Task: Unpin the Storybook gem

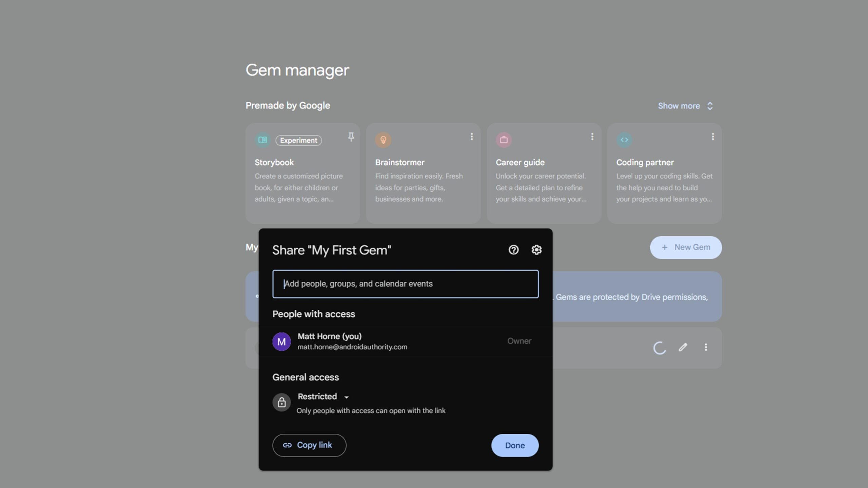Action: click(x=351, y=137)
